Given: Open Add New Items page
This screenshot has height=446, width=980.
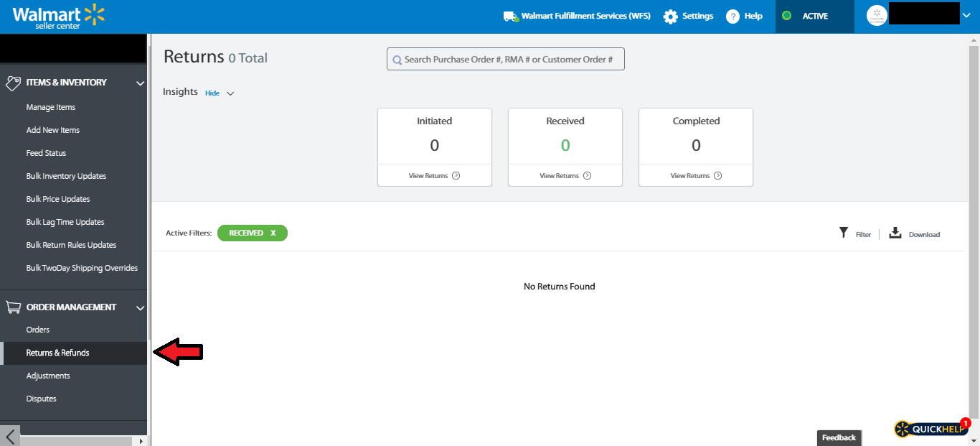Looking at the screenshot, I should coord(53,130).
